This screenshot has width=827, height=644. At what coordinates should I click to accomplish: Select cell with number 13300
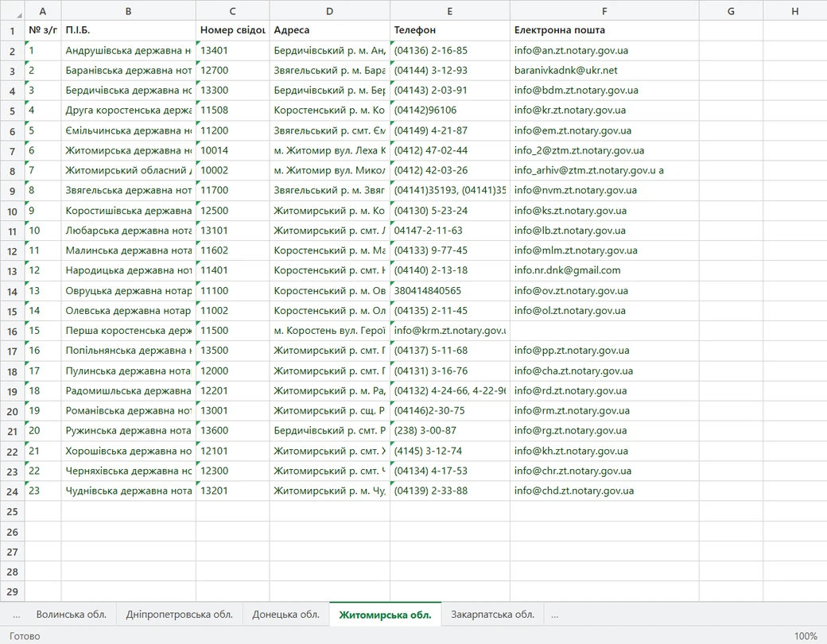(232, 90)
